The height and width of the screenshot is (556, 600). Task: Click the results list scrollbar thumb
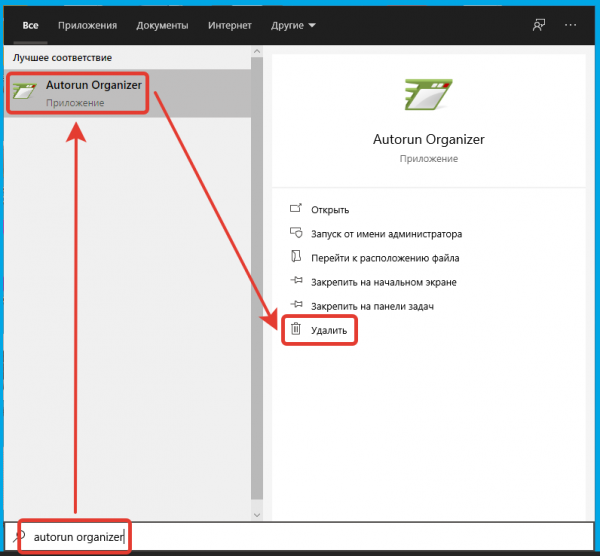pyautogui.click(x=257, y=278)
